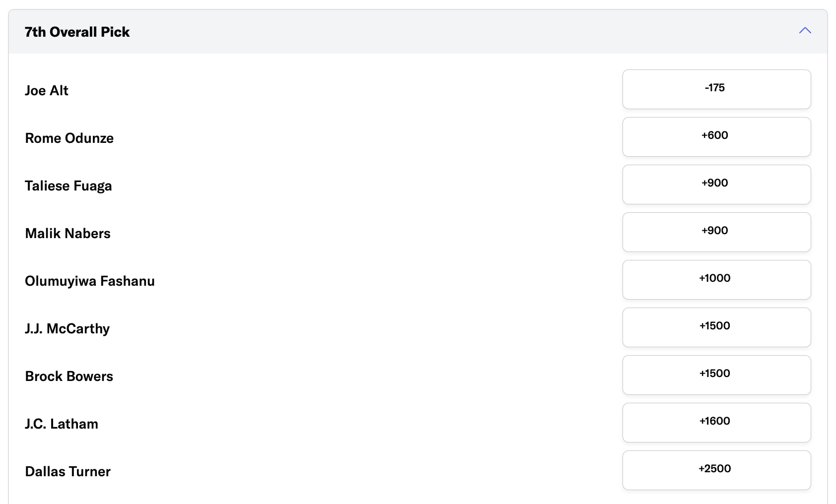Viewport: 836px width, 504px height.
Task: Pick the +600 odds for Rome Odunze
Action: pos(716,137)
